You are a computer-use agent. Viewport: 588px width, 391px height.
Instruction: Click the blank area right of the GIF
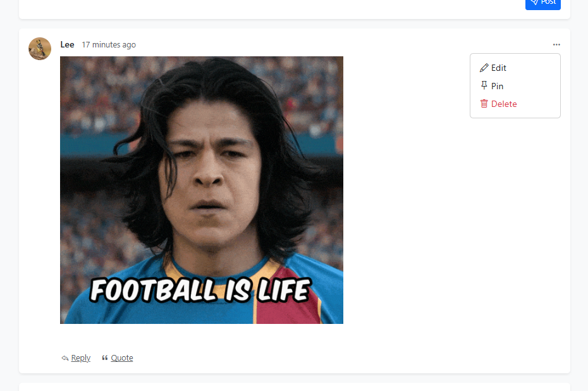point(405,225)
